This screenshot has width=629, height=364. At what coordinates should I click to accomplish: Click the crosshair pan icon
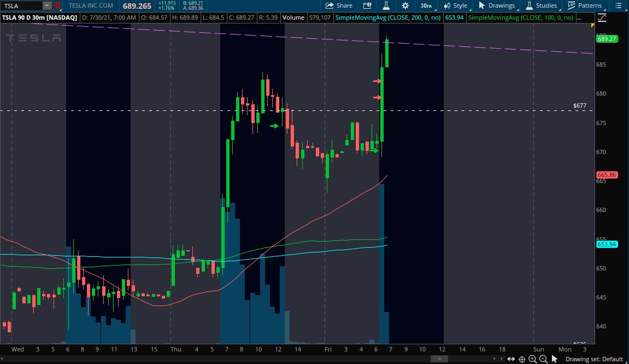tap(522, 359)
